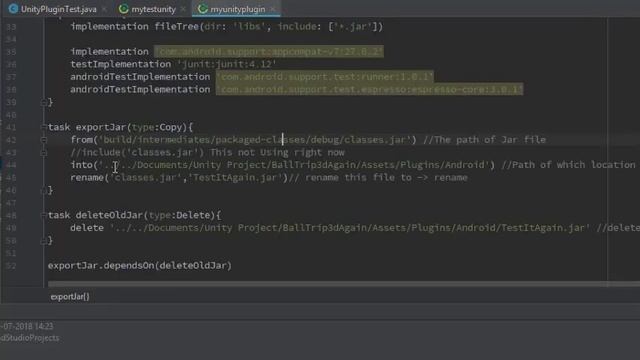This screenshot has width=640, height=360.
Task: Click line number 48 in the gutter
Action: pyautogui.click(x=11, y=215)
